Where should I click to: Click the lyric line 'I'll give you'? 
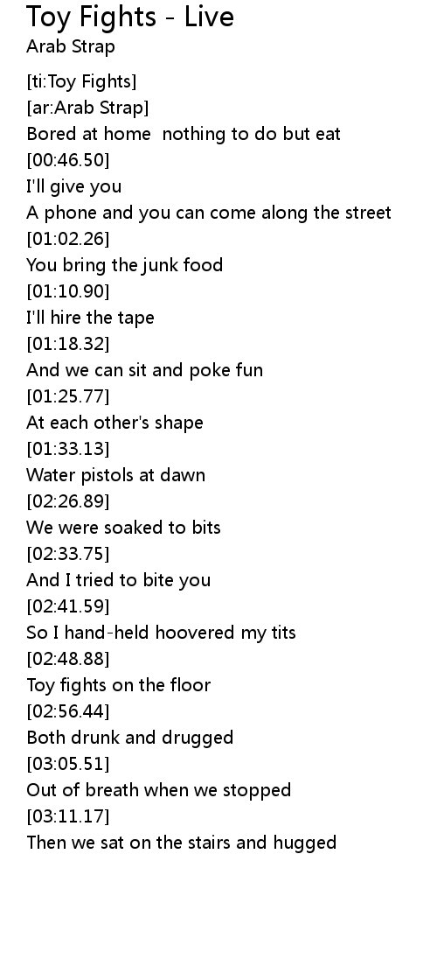click(74, 186)
